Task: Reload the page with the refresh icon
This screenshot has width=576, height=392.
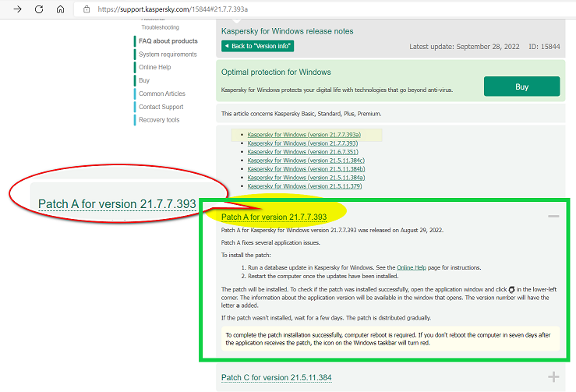Action: point(39,9)
